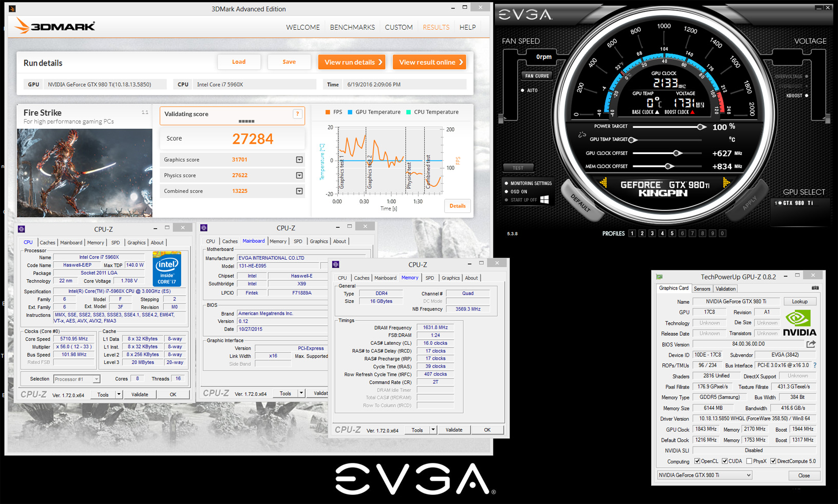Select EVGA profile slot 4

coord(662,234)
